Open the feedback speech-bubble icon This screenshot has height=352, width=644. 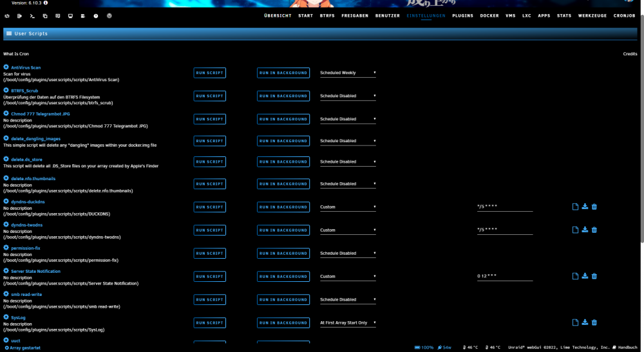pos(57,16)
